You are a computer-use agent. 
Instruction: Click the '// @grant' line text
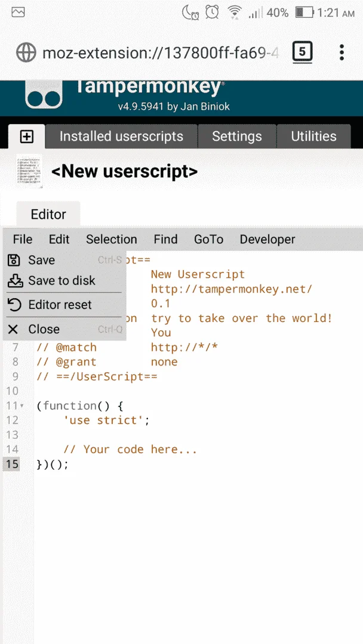tap(67, 362)
